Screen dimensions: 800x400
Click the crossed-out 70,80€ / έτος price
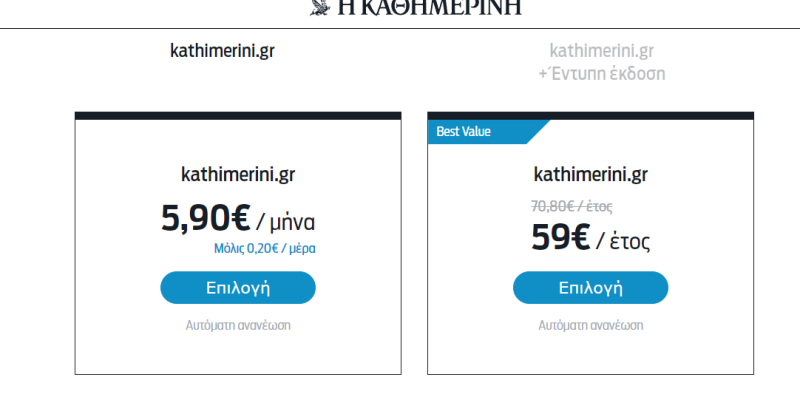571,206
